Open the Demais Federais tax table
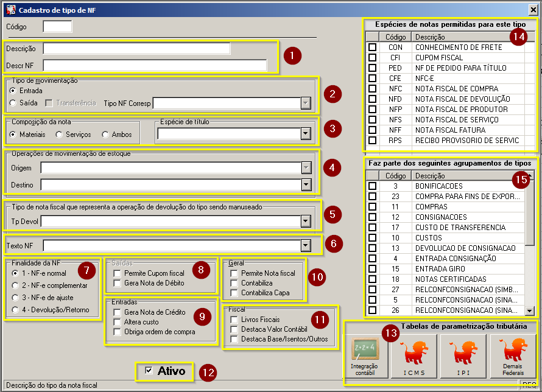The width and height of the screenshot is (542, 392). coord(513,356)
